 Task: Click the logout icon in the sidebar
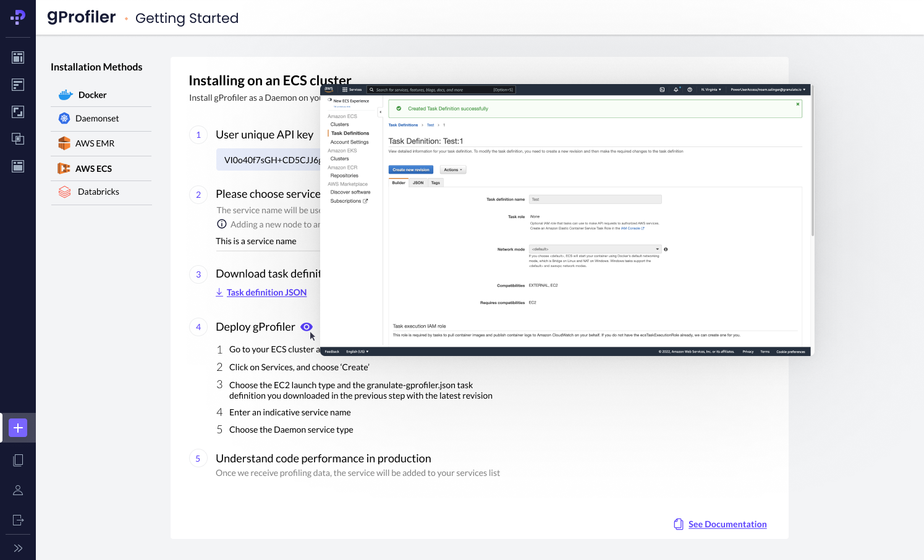click(18, 520)
